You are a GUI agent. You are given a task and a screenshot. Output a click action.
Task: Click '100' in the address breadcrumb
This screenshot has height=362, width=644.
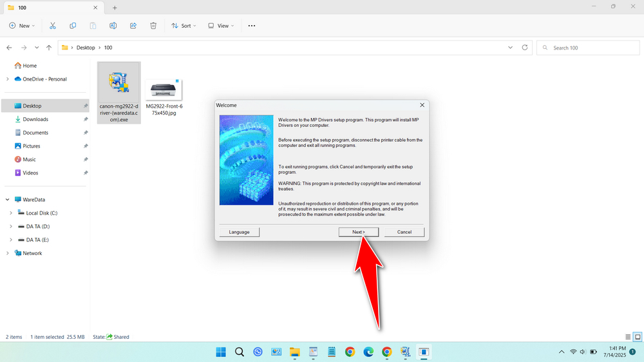click(x=108, y=48)
